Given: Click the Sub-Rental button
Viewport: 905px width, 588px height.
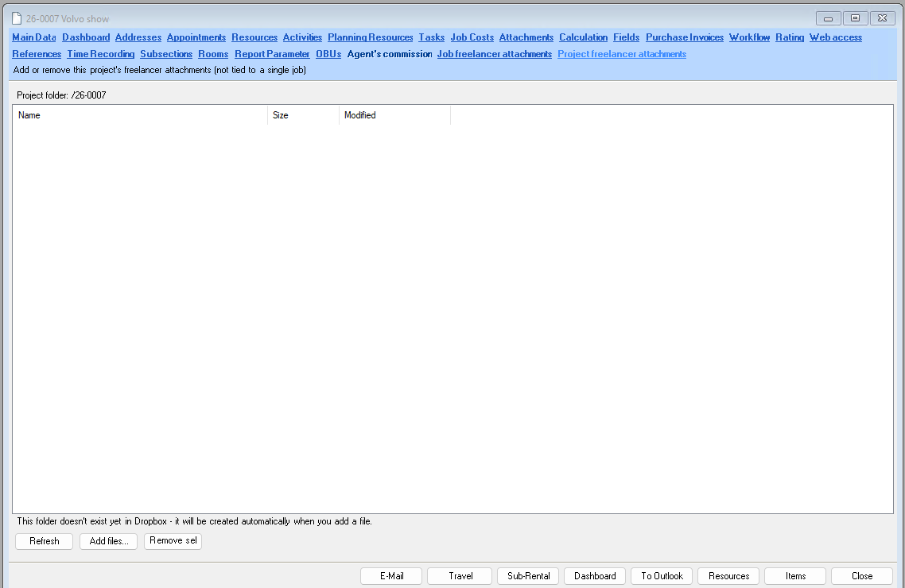Looking at the screenshot, I should [x=528, y=576].
